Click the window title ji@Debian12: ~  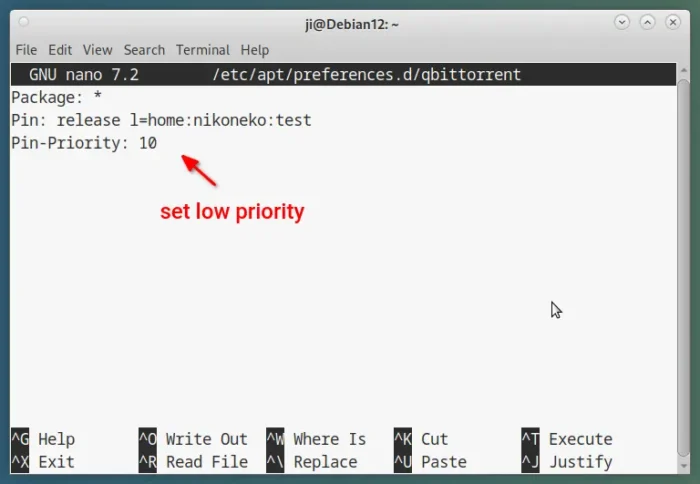tap(352, 24)
